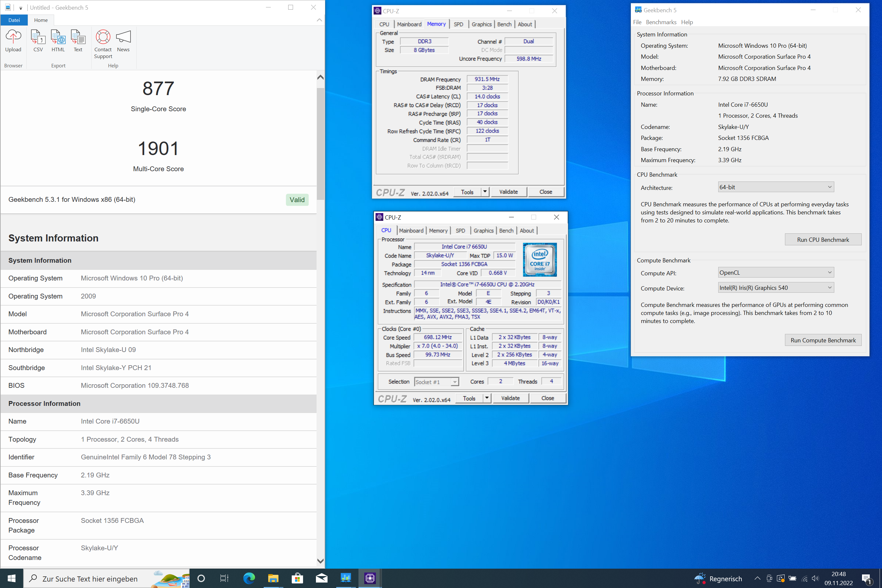This screenshot has height=588, width=882.
Task: Open Task View on the taskbar
Action: [224, 579]
